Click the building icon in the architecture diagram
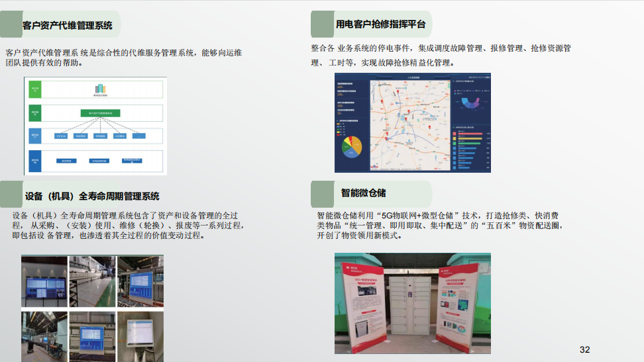 [100, 89]
